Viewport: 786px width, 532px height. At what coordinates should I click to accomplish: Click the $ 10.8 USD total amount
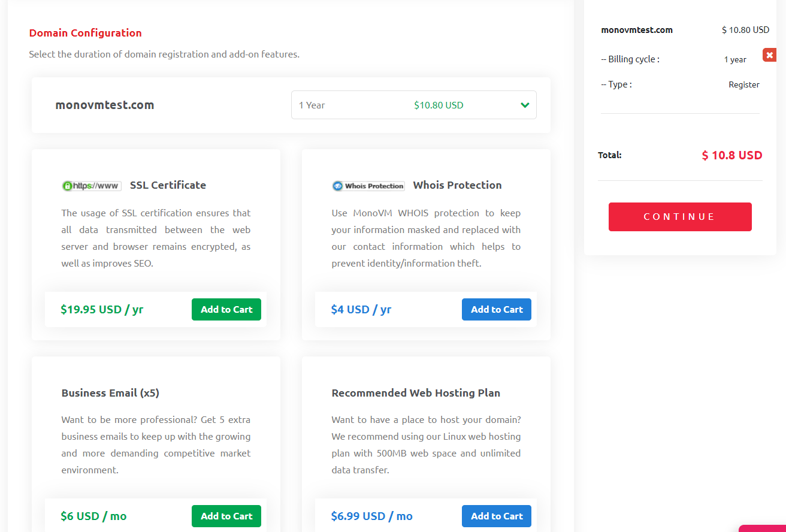[x=732, y=155]
